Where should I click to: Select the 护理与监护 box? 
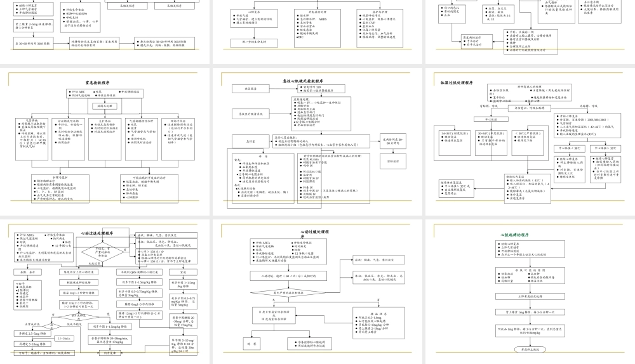click(x=61, y=188)
